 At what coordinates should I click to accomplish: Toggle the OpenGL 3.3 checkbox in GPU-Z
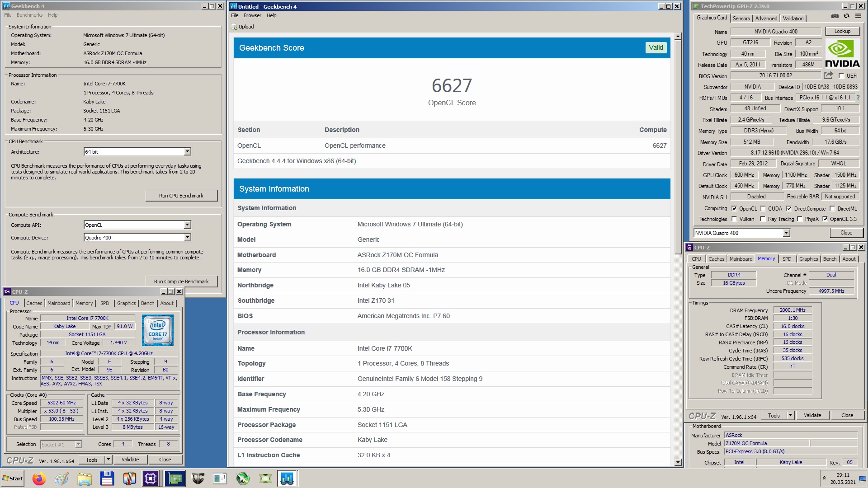coord(825,219)
